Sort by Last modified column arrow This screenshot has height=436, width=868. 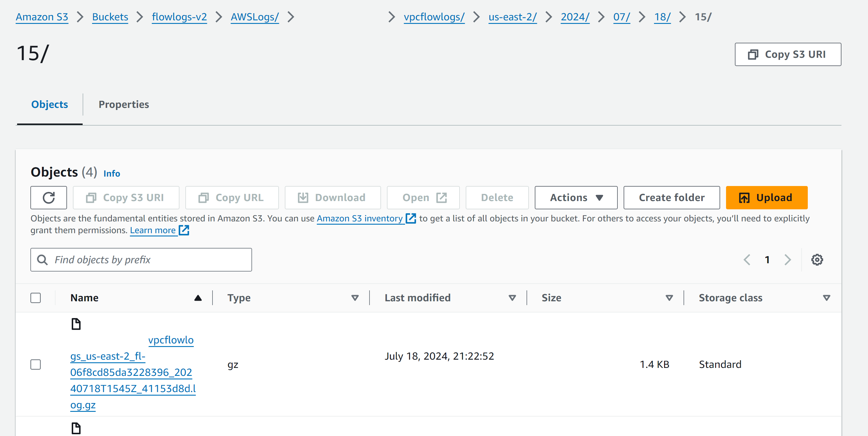[512, 298]
